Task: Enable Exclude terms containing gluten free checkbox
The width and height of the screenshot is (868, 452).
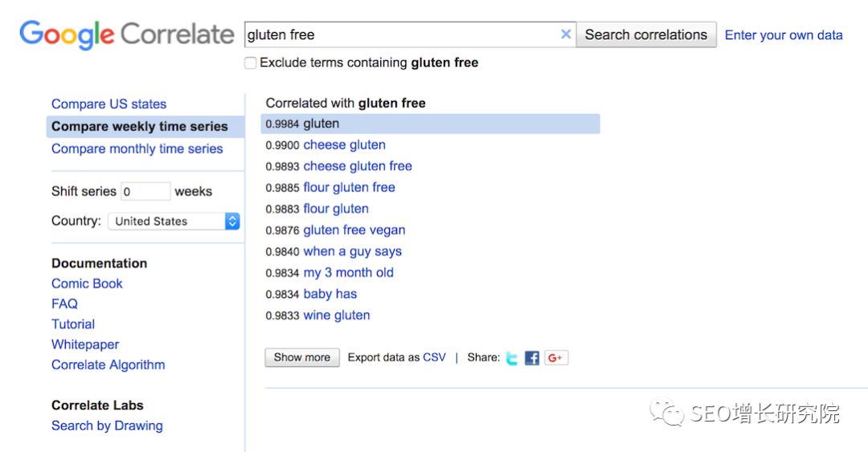Action: pyautogui.click(x=251, y=63)
